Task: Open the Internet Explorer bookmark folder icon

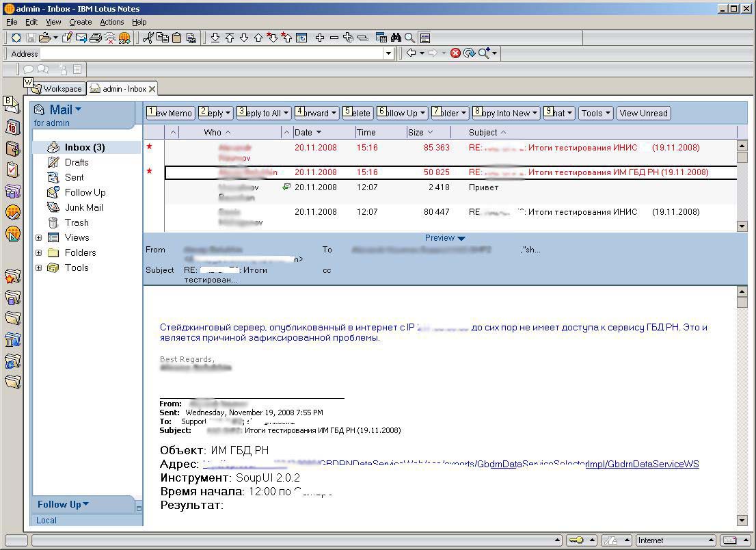Action: (12, 361)
